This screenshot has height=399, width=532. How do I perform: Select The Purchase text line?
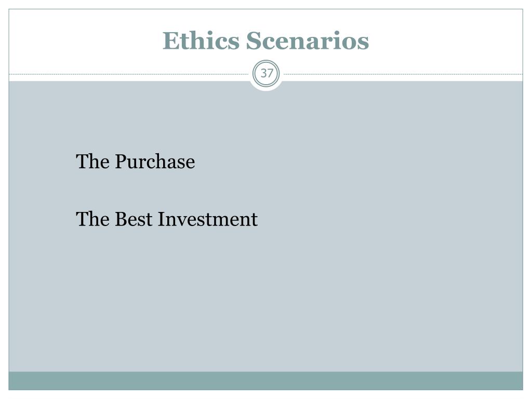coord(136,162)
